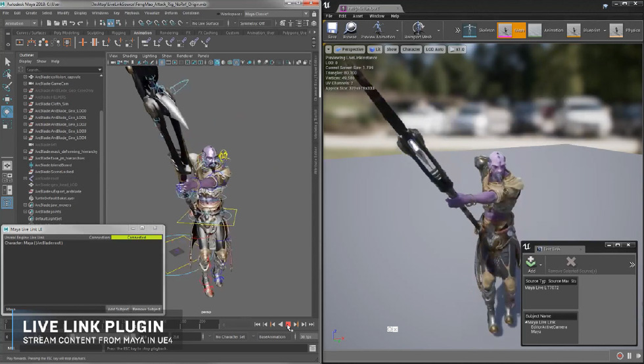The image size is (644, 364).
Task: Select the Rendering shelf tab
Action: point(169,33)
